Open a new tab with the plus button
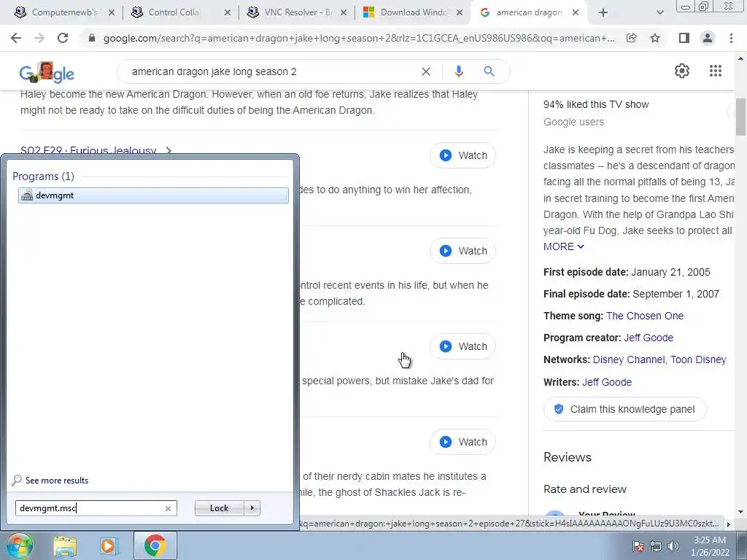The width and height of the screenshot is (747, 560). click(603, 13)
